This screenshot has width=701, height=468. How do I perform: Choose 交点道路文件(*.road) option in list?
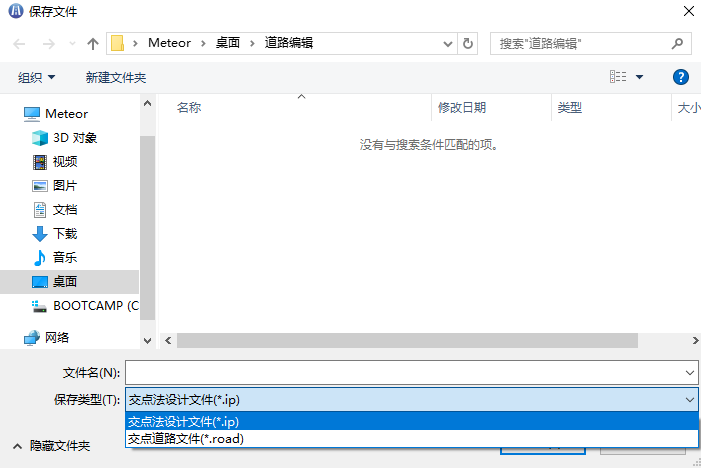(x=412, y=438)
